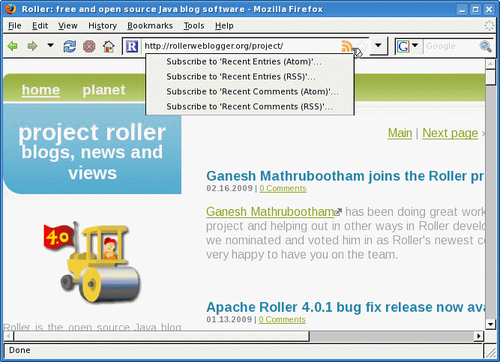Image resolution: width=500 pixels, height=362 pixels.
Task: Click the horizontal scrollbar right arrow
Action: (479, 336)
